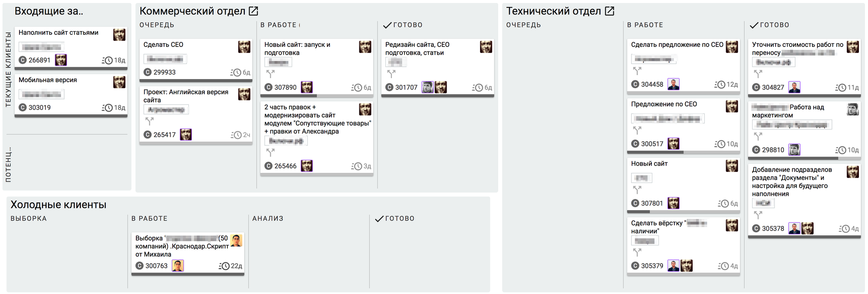Click subtask branch icon on card 304458
This screenshot has height=294, width=868.
pos(637,70)
